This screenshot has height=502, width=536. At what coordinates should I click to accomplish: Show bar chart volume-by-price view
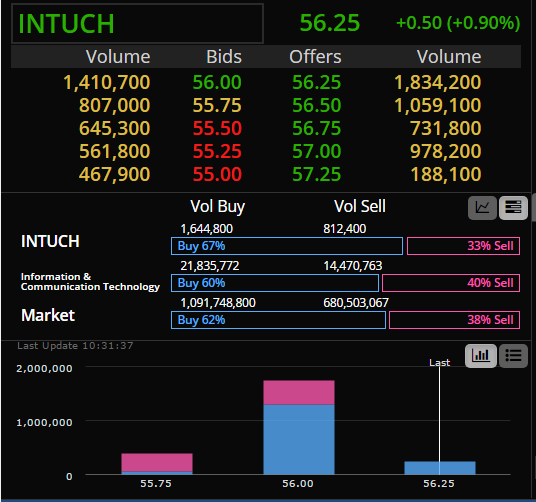(481, 356)
